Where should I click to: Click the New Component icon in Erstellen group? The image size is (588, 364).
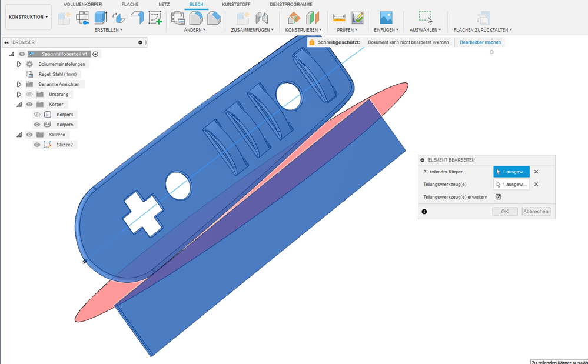[x=65, y=18]
